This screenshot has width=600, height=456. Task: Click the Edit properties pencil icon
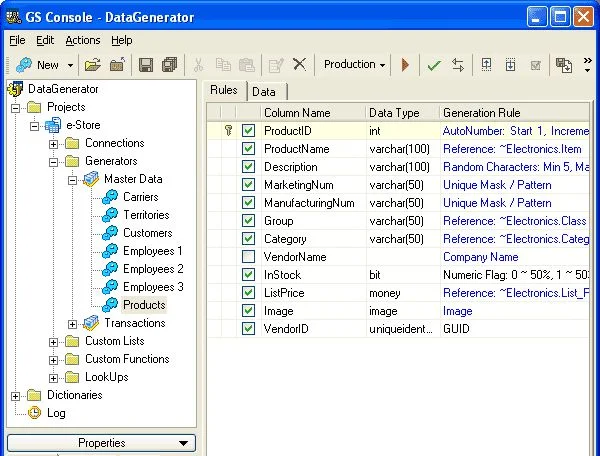coord(276,65)
